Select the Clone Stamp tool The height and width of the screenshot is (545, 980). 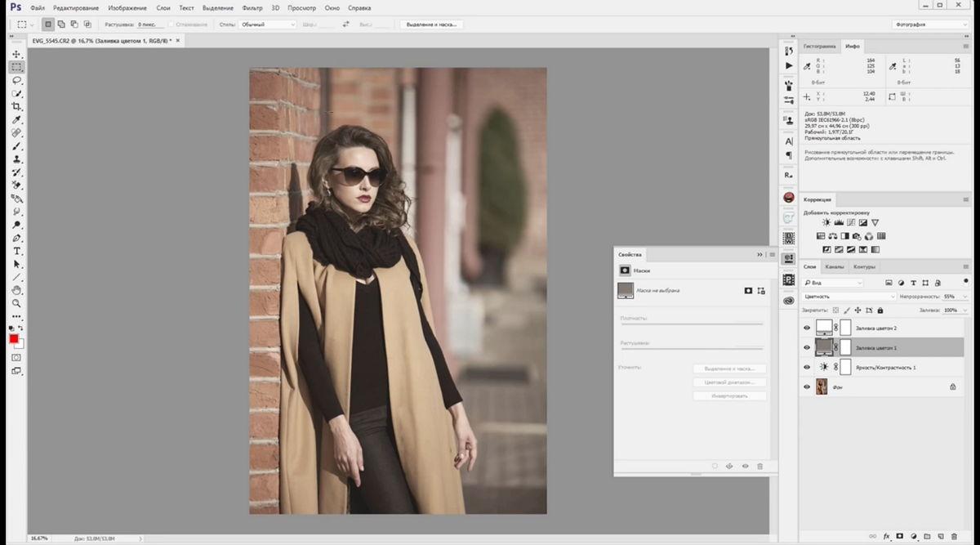(16, 159)
